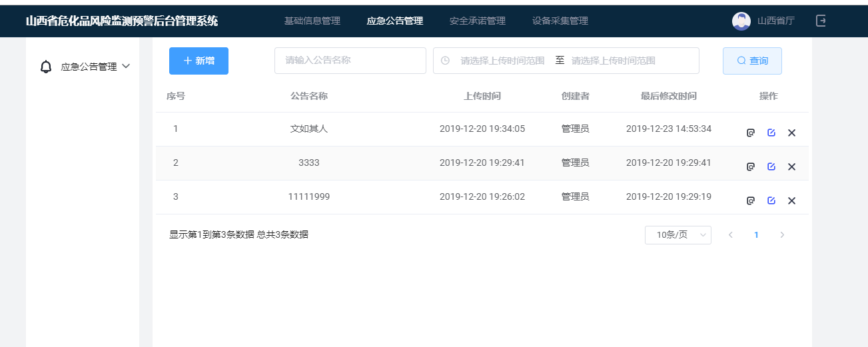This screenshot has height=347, width=868.
Task: Open the user avatar for 山西省厅
Action: point(741,21)
